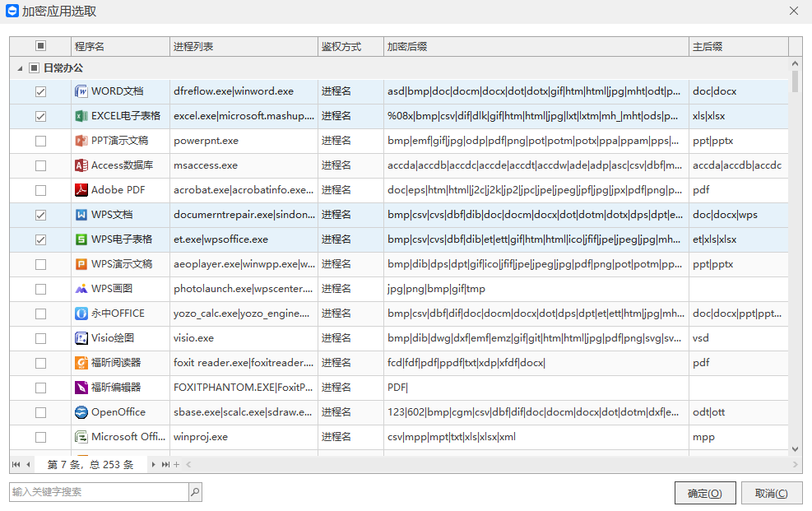Confirm with the 确定(O) button

pyautogui.click(x=705, y=494)
